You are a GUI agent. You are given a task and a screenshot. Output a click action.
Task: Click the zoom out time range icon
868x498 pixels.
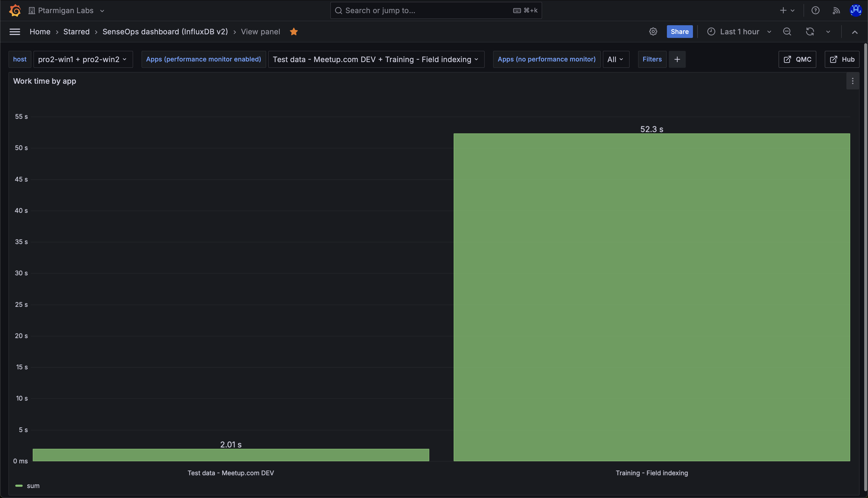(787, 32)
